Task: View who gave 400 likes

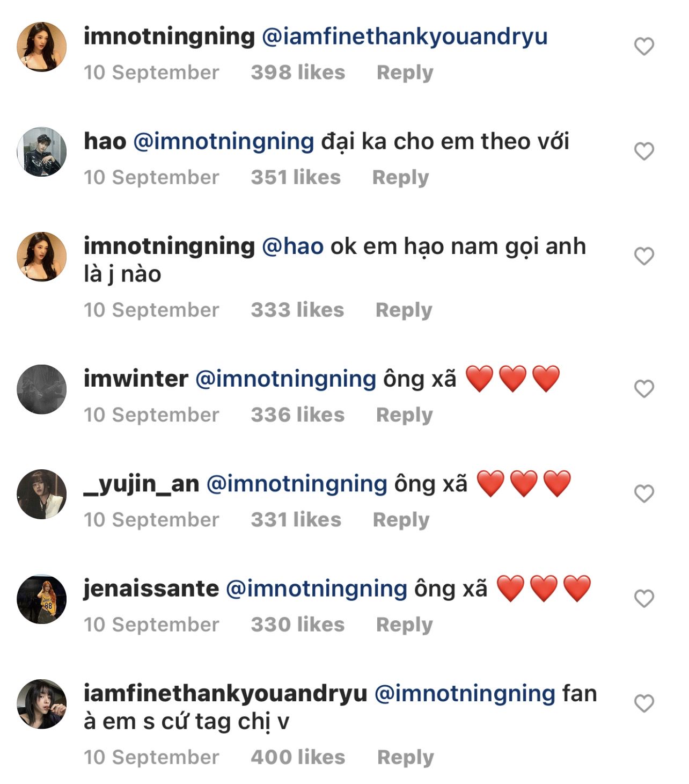Action: coord(298,757)
